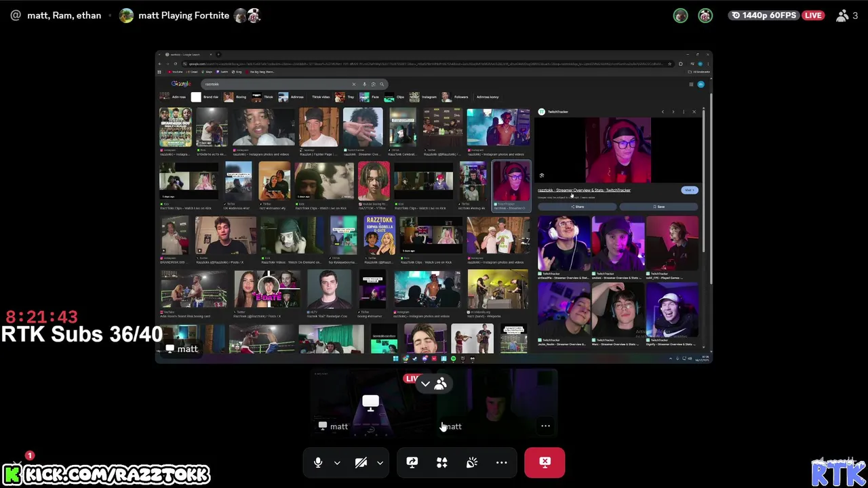868x488 pixels.
Task: Select the "Brand risk" suggestion chip
Action: pos(205,97)
